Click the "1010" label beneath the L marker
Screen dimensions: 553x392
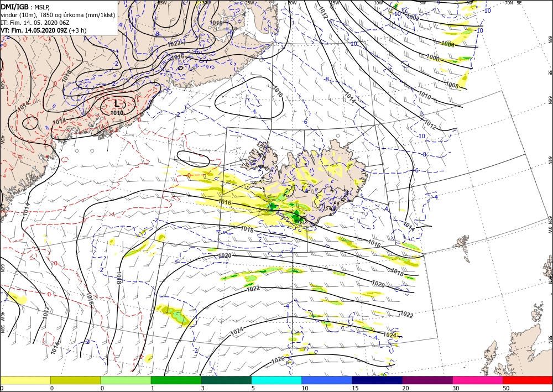pyautogui.click(x=116, y=113)
